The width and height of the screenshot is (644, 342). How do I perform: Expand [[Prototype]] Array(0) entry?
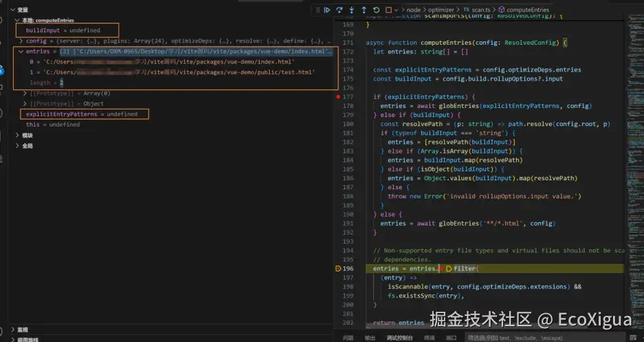click(25, 94)
